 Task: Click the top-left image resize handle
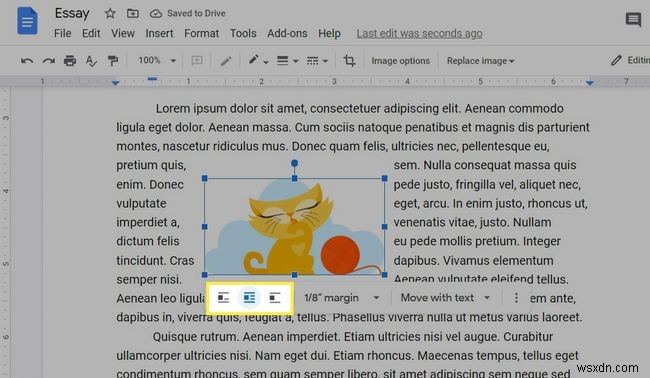tap(204, 178)
